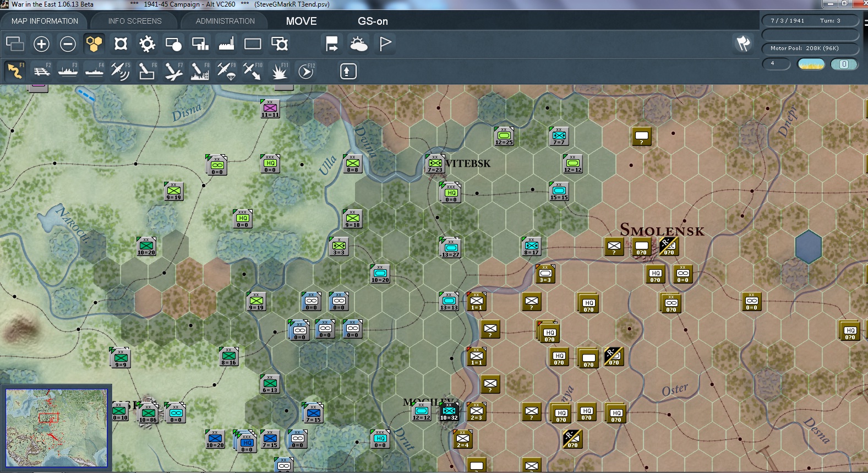Click the boxed up-arrow toolbar icon
This screenshot has height=473, width=868.
tap(348, 71)
